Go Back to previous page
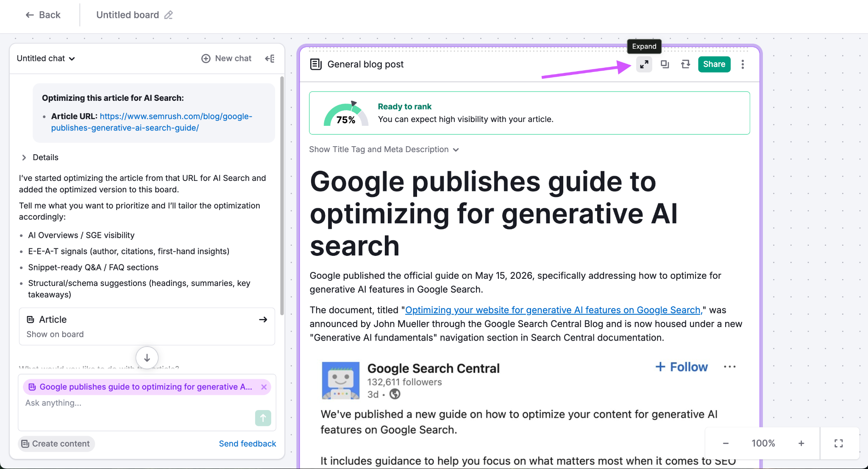The width and height of the screenshot is (868, 469). click(43, 15)
